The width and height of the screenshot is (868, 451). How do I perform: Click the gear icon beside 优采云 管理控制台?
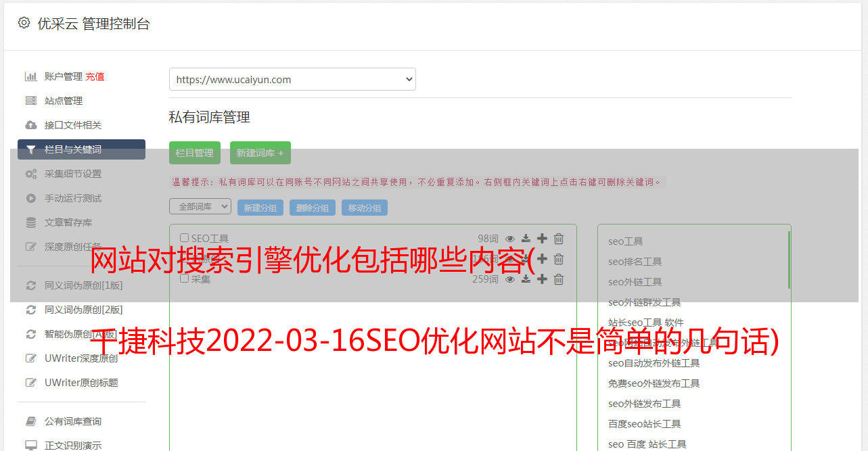(x=24, y=23)
